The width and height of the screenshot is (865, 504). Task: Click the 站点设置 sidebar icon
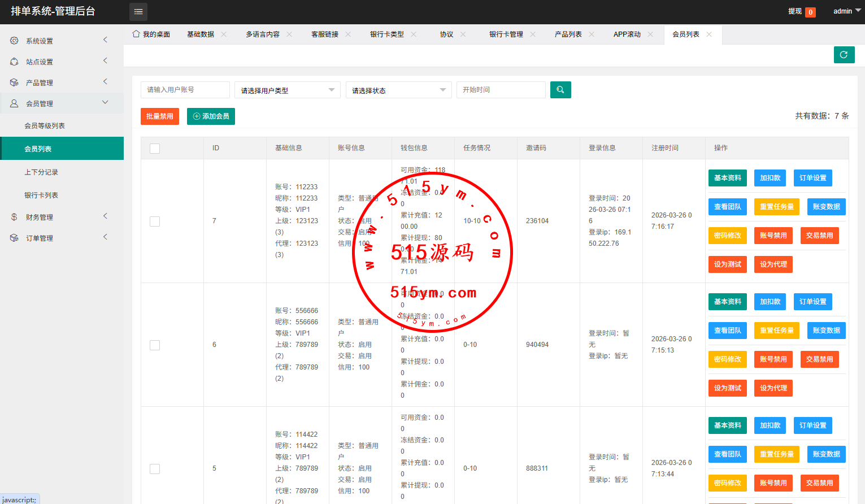point(14,62)
